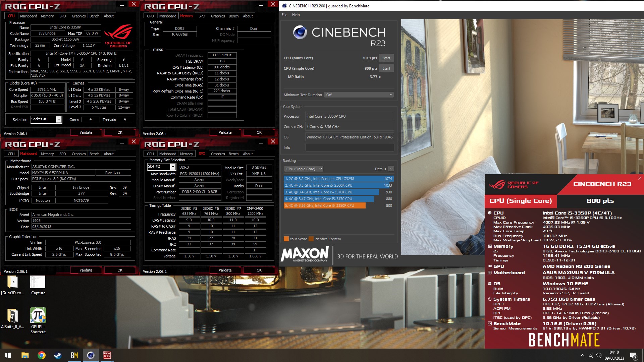Launch GPUPI shortcut on desktop
The image size is (644, 362).
(x=38, y=321)
